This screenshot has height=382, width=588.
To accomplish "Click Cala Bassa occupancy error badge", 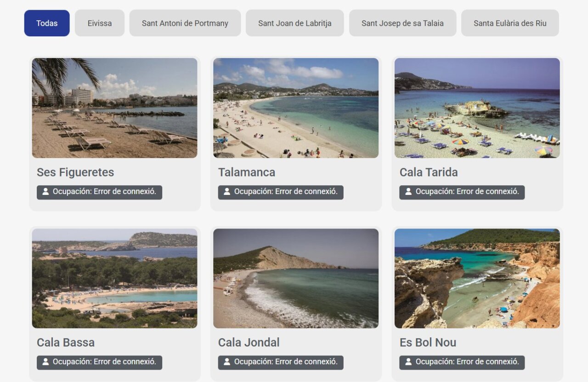I will coord(99,362).
